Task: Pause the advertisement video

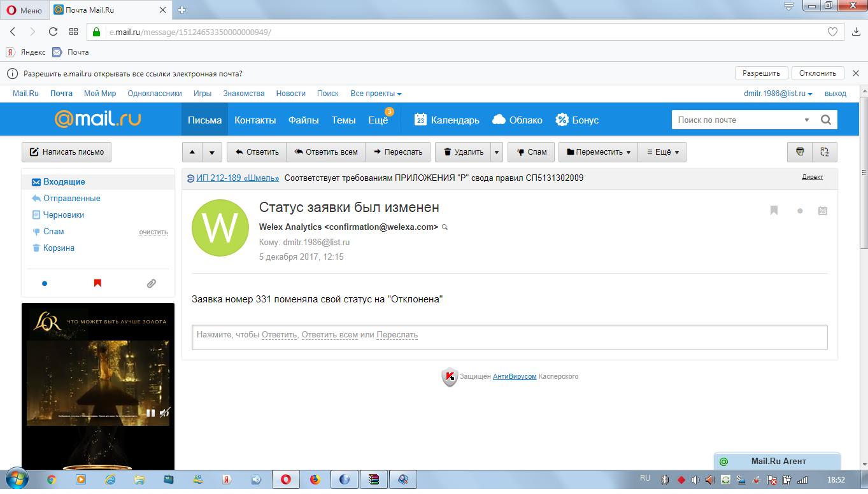Action: point(150,413)
